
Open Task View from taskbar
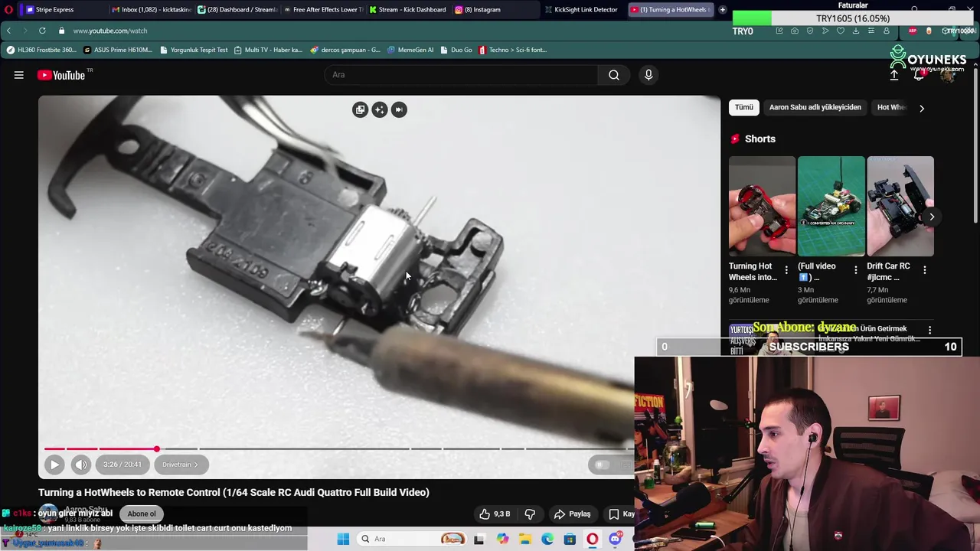pos(479,539)
